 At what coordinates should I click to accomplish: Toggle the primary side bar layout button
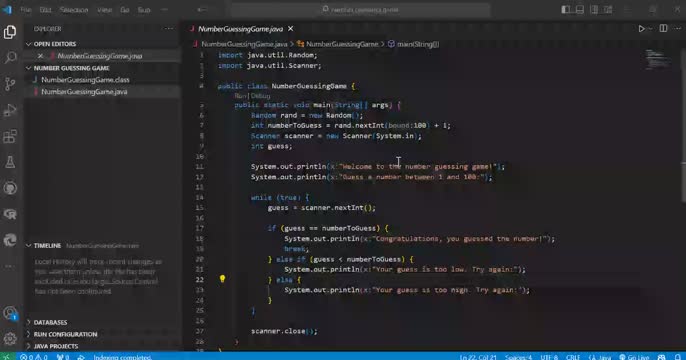pos(566,9)
